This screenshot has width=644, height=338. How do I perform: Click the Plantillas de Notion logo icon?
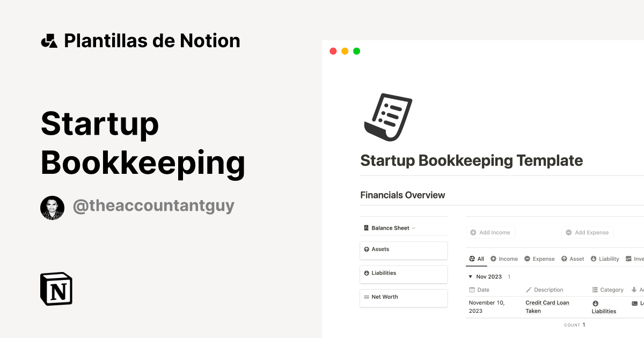pyautogui.click(x=49, y=40)
